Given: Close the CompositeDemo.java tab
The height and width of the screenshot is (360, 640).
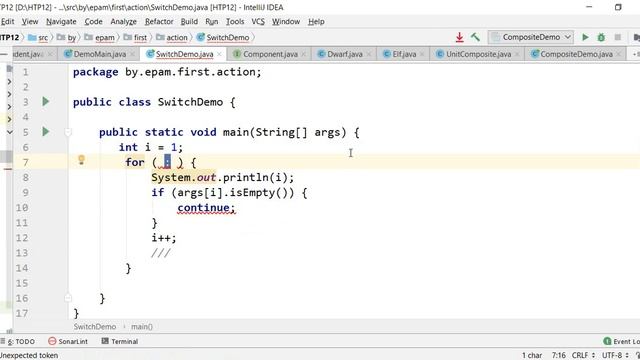Looking at the screenshot, I should (x=619, y=54).
